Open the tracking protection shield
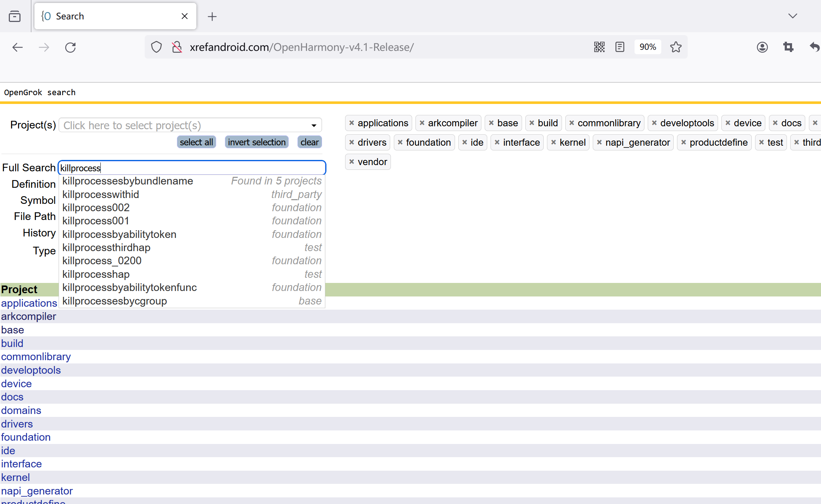The height and width of the screenshot is (504, 821). (156, 47)
